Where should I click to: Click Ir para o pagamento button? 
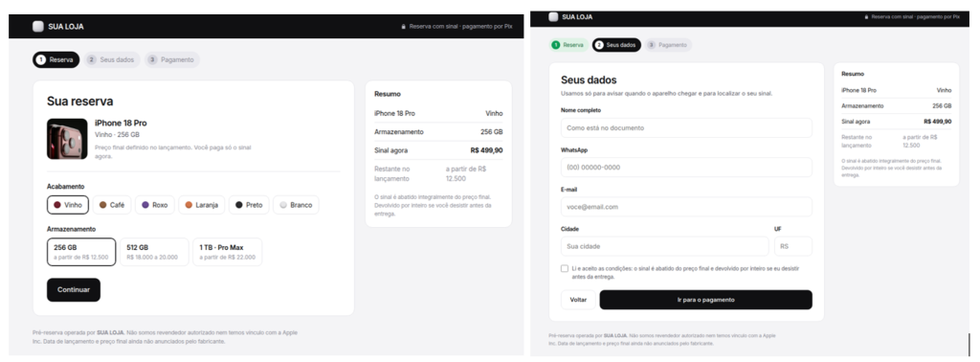(705, 300)
